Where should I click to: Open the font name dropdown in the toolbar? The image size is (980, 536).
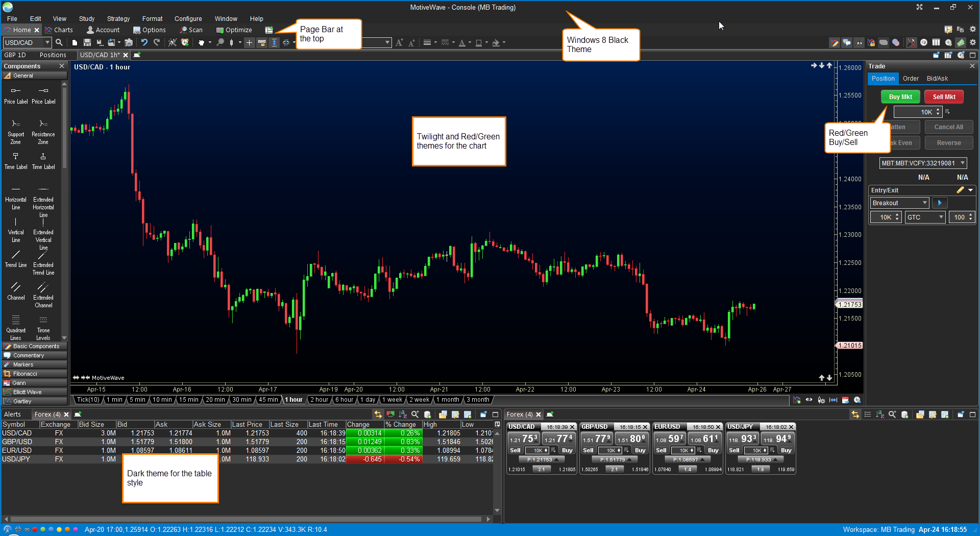[387, 42]
